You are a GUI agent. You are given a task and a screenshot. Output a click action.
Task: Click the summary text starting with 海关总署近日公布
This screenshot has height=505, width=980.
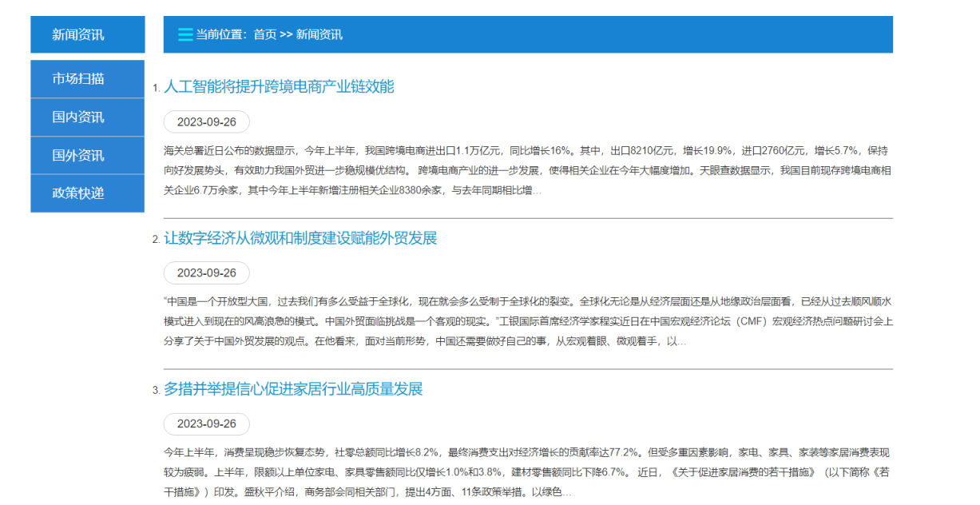tap(526, 170)
